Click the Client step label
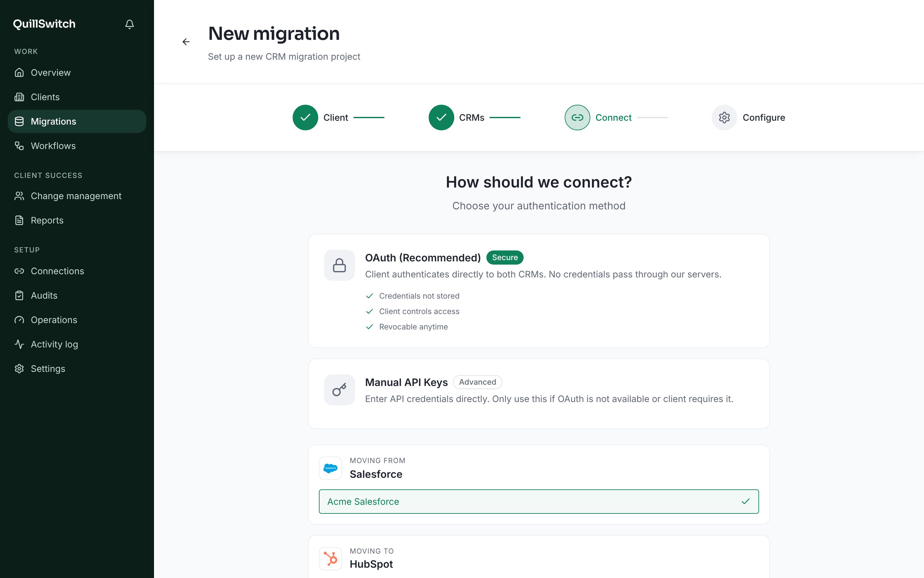924x578 pixels. (336, 117)
